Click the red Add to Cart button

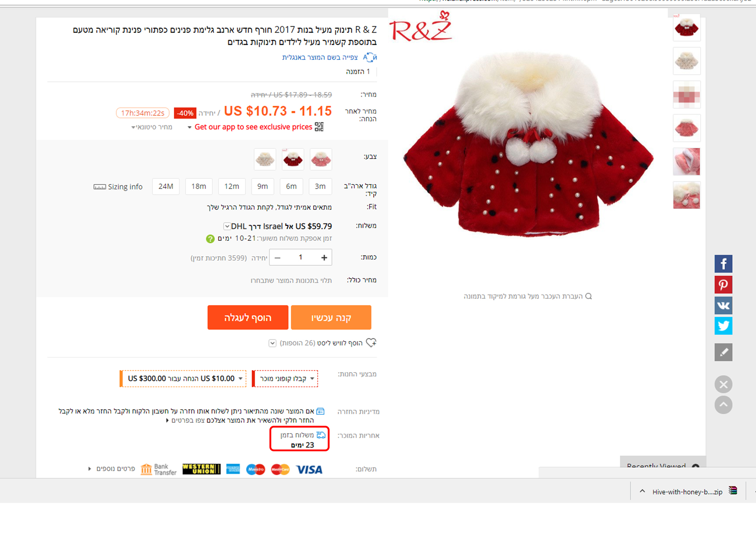click(x=248, y=318)
